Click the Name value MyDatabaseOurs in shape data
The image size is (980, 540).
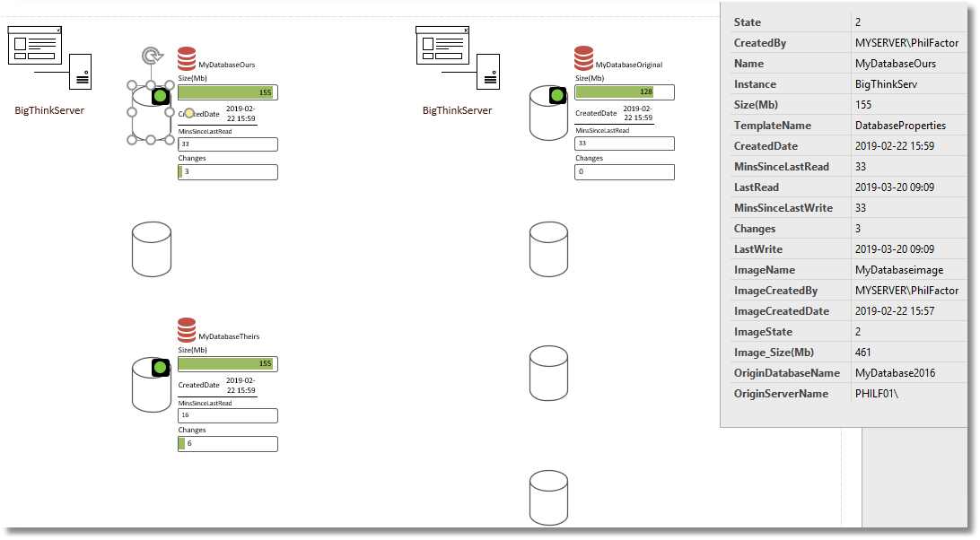[x=896, y=63]
